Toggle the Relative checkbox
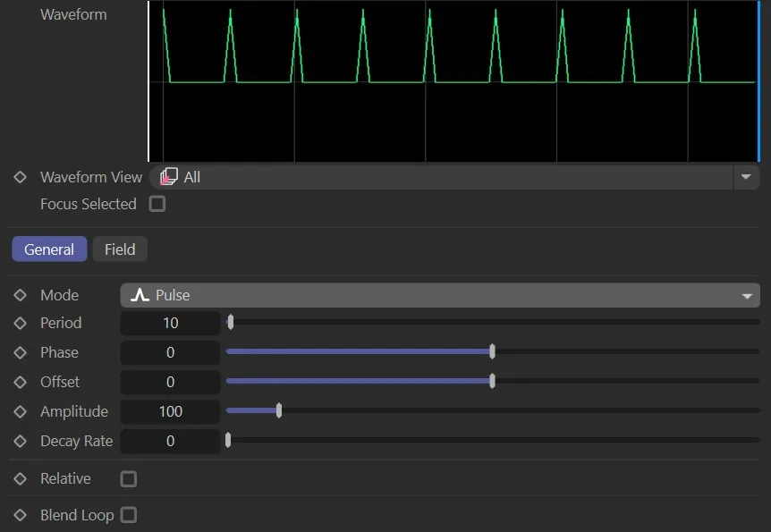 coord(128,478)
